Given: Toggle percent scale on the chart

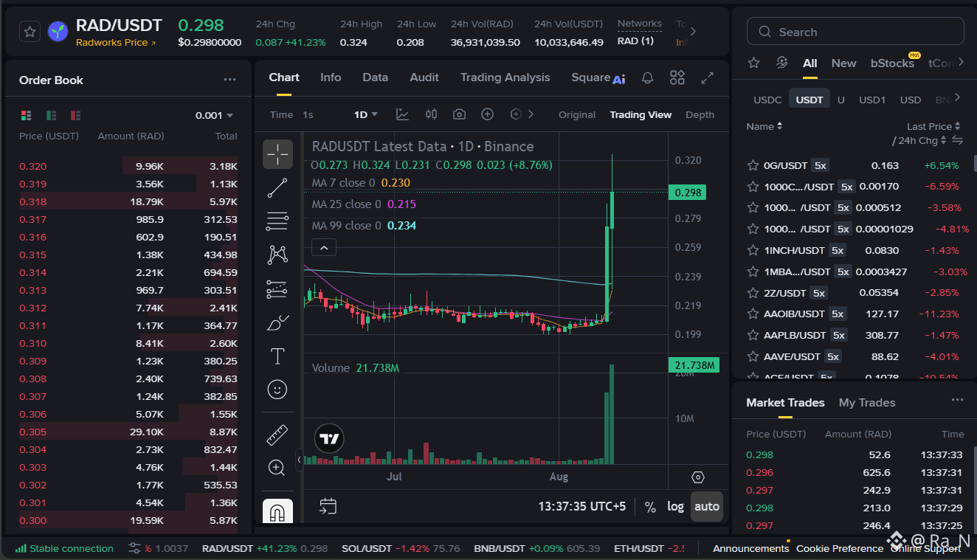Looking at the screenshot, I should pyautogui.click(x=650, y=507).
